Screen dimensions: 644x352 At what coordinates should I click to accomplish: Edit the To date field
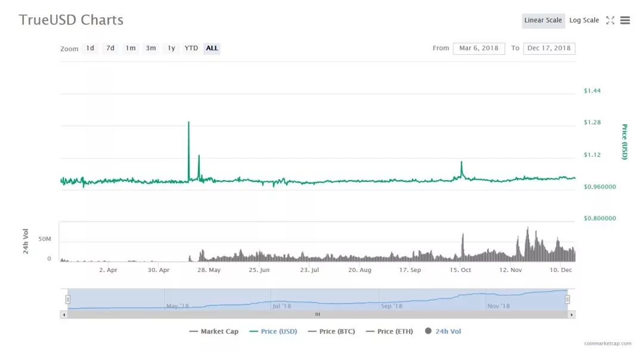(x=549, y=48)
